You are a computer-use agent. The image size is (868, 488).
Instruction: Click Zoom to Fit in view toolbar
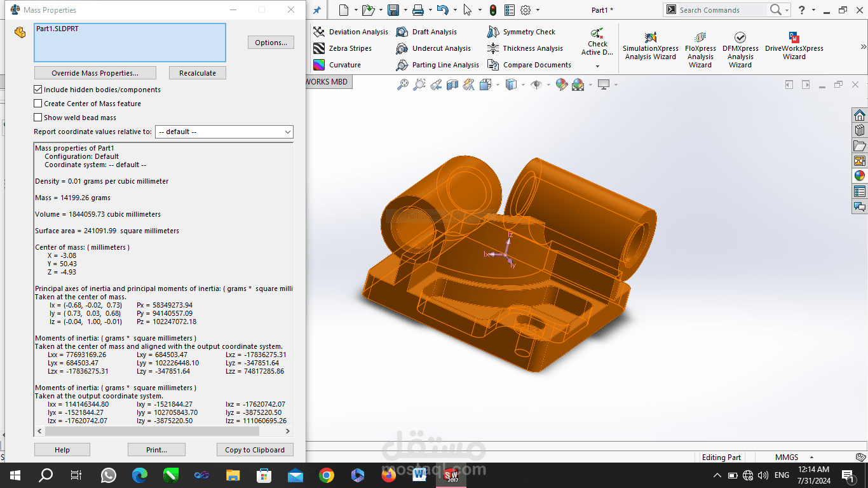(x=403, y=85)
